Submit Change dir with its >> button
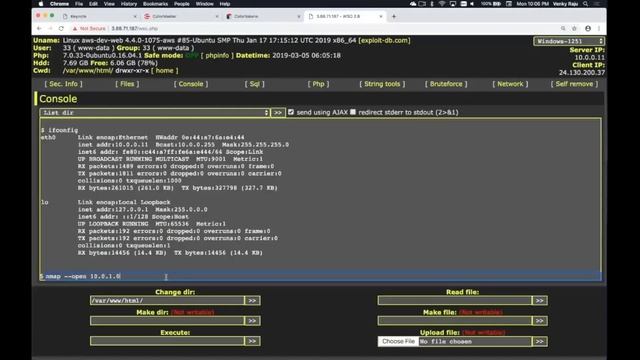The image size is (640, 360). pos(252,300)
